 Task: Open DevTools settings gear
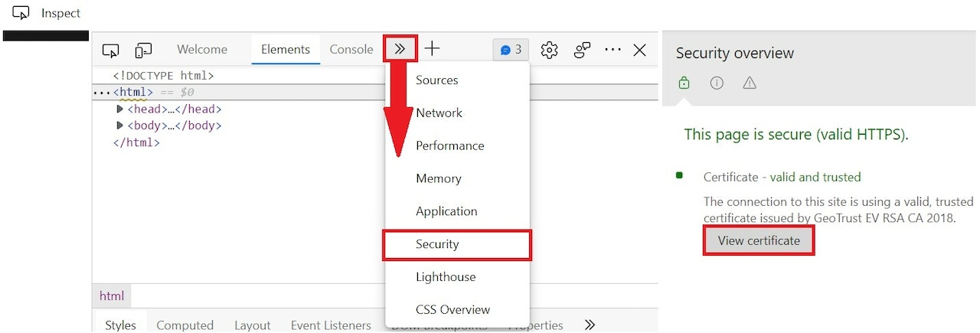[549, 50]
